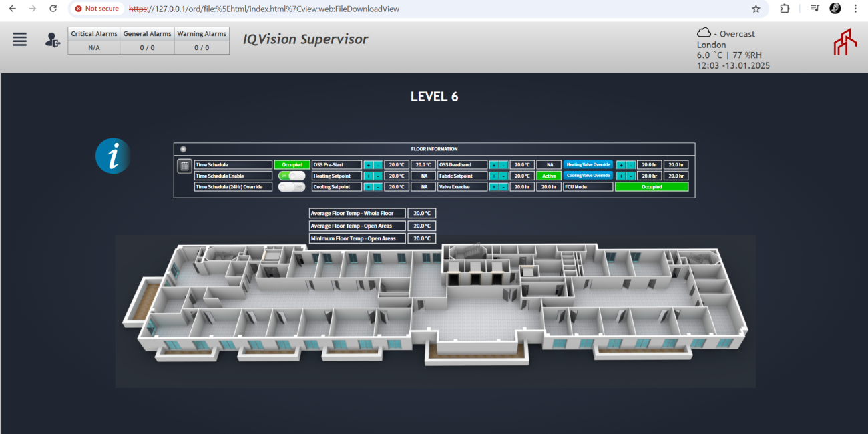This screenshot has height=434, width=868.
Task: Click the overcast weather cloud icon
Action: (704, 33)
